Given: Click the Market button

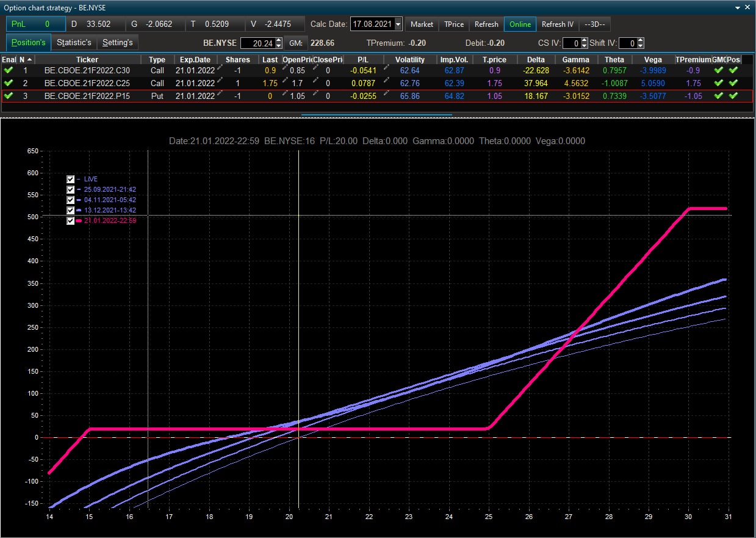Looking at the screenshot, I should coord(422,24).
